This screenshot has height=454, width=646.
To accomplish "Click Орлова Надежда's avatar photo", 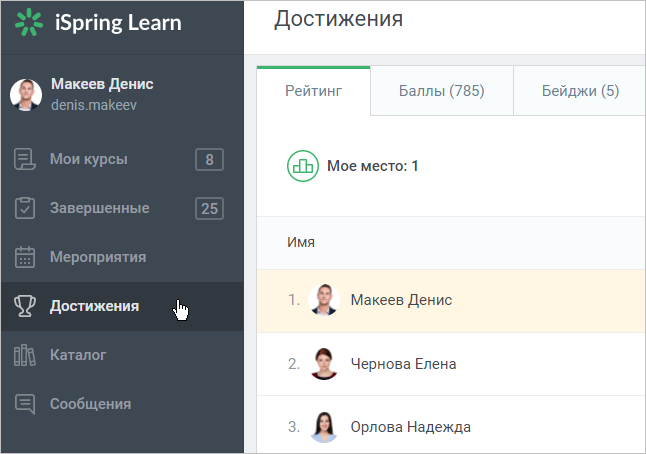I will pyautogui.click(x=324, y=427).
